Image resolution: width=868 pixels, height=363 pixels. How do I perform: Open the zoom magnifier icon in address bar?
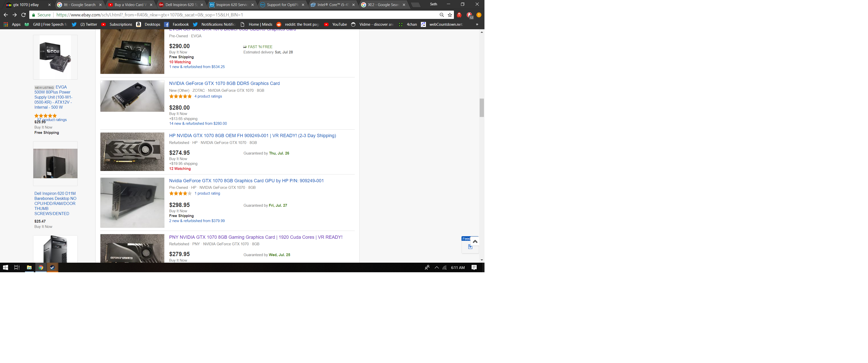442,15
